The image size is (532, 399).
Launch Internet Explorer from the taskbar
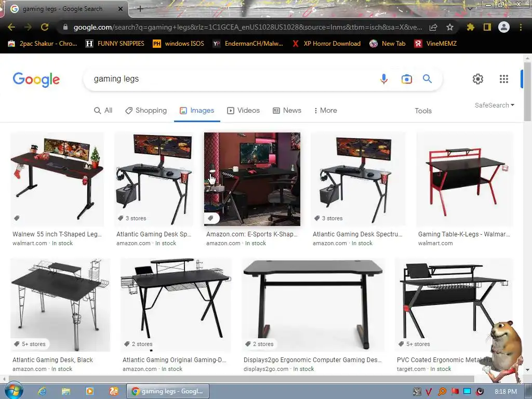(x=42, y=391)
